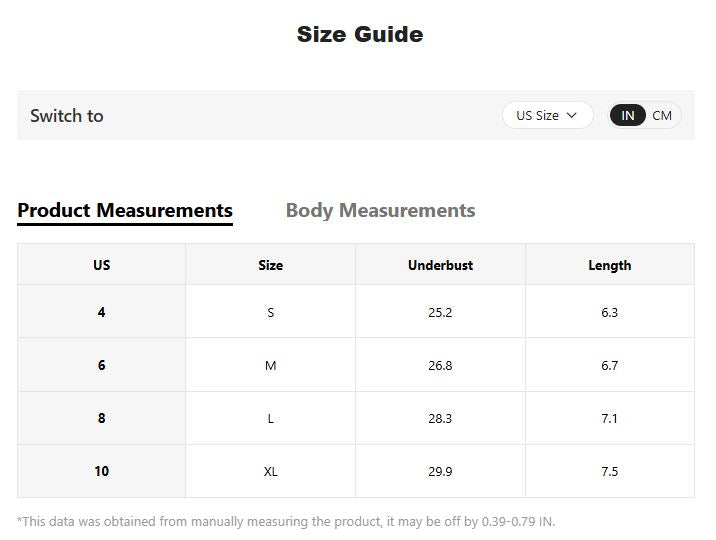
Task: Click the US column header
Action: click(101, 265)
